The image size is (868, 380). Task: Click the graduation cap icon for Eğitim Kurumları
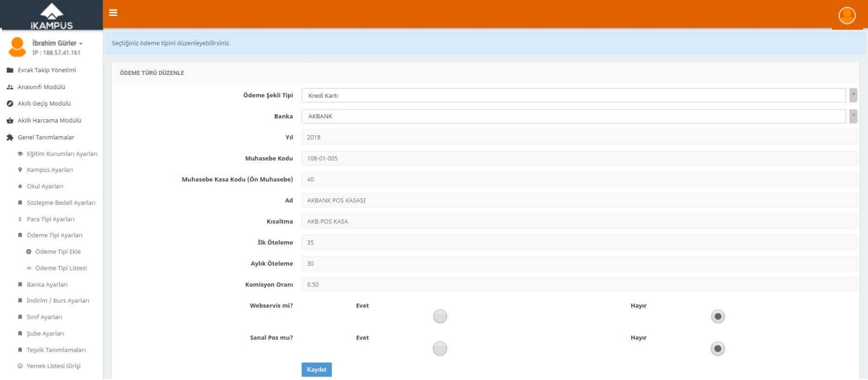[20, 154]
